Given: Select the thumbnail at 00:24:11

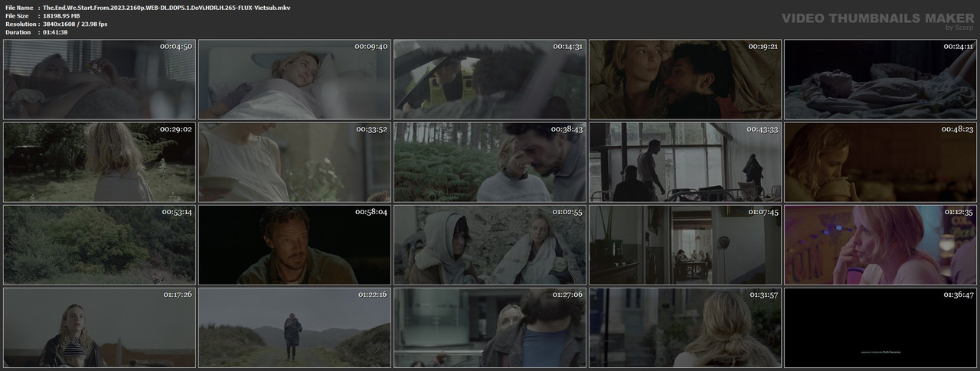Looking at the screenshot, I should 880,80.
